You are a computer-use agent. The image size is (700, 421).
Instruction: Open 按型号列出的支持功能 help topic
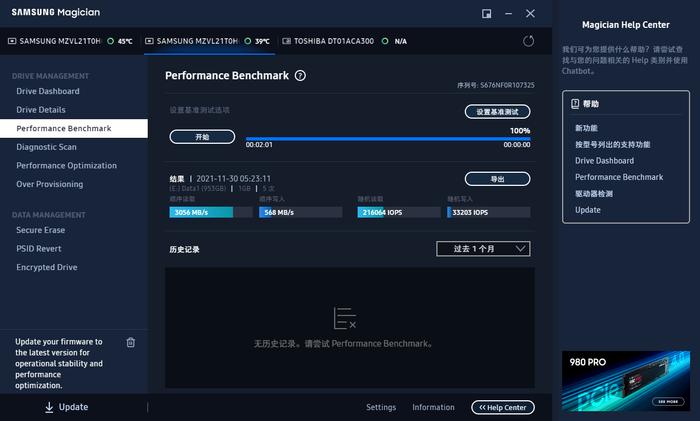612,144
